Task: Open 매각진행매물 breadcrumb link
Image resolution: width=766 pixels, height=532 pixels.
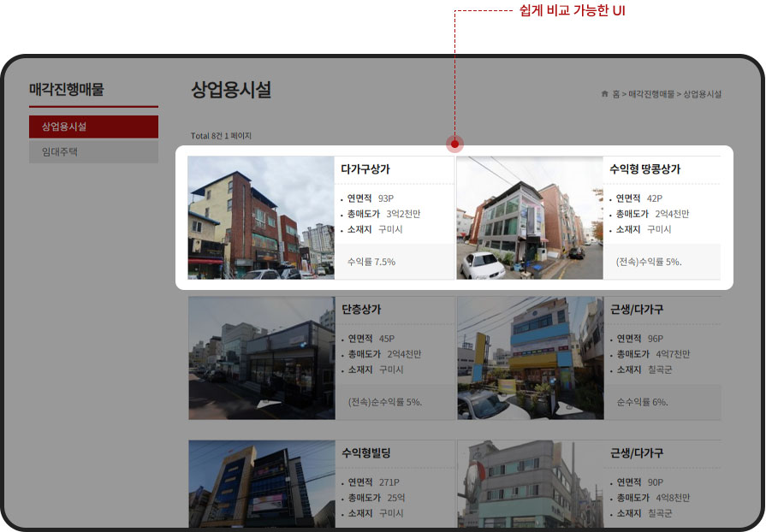Action: pos(651,94)
